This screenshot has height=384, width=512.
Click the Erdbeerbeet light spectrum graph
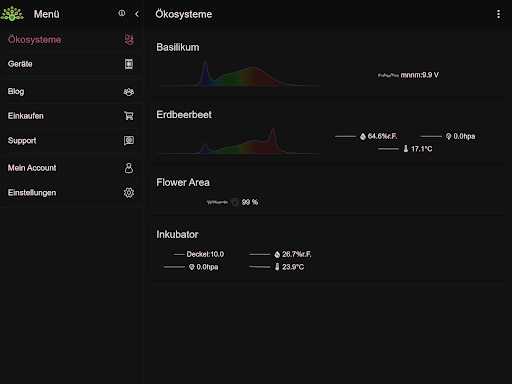click(237, 141)
